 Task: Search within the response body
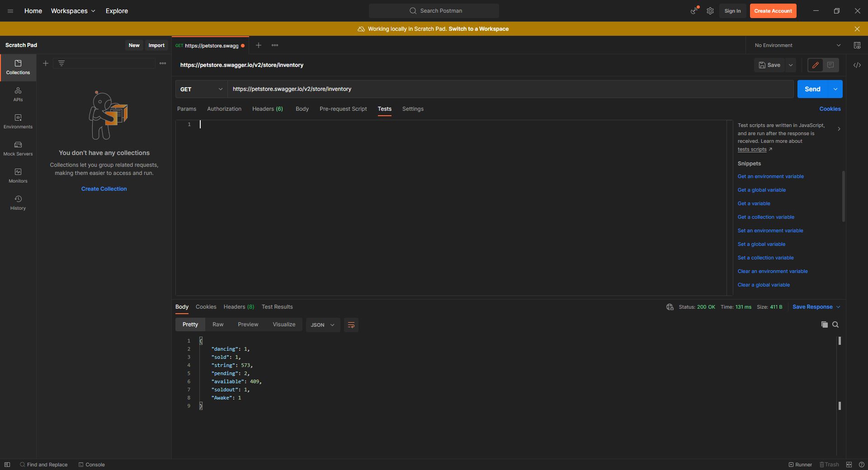click(x=835, y=324)
